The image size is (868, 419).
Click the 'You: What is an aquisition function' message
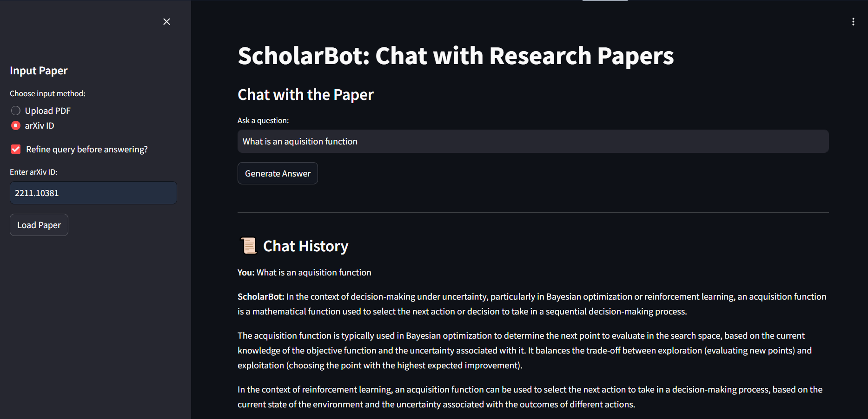point(305,272)
